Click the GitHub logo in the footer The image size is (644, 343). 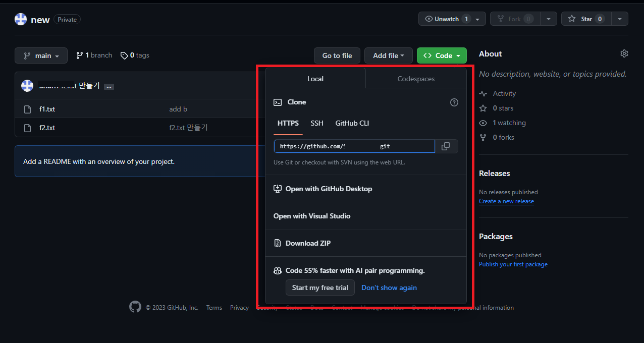(135, 307)
